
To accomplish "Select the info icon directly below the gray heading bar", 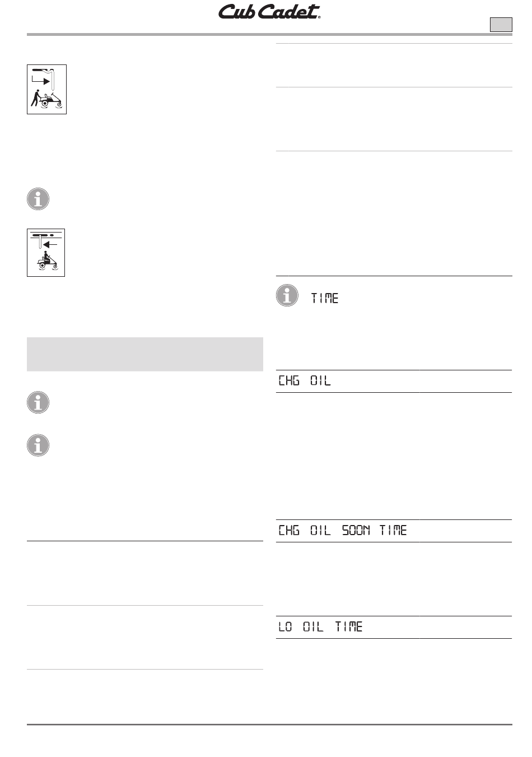I will 38,403.
